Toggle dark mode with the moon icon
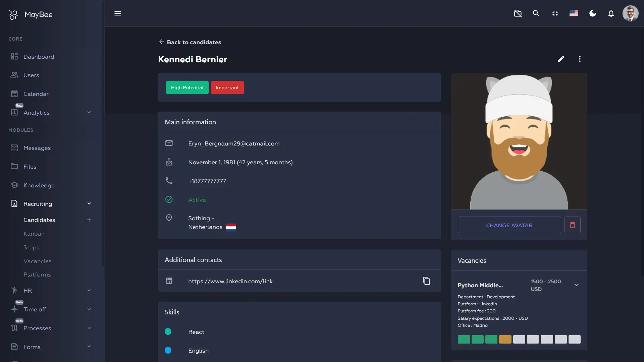Image resolution: width=644 pixels, height=362 pixels. (592, 13)
